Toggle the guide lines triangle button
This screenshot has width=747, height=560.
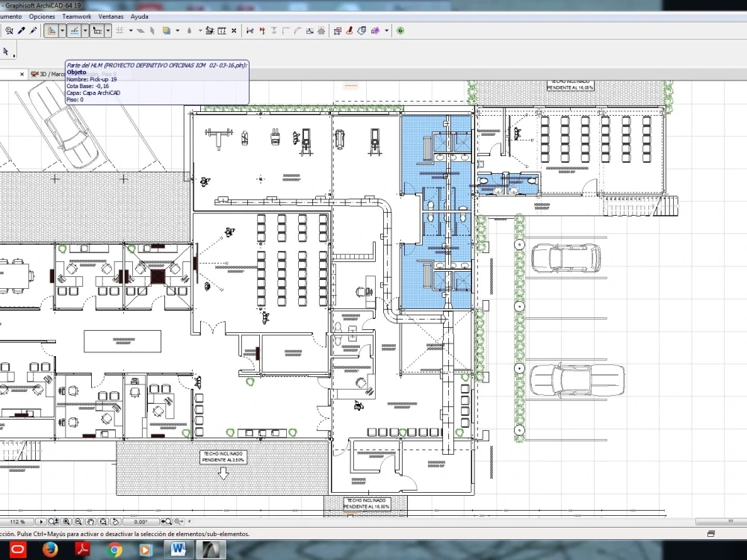[51, 31]
